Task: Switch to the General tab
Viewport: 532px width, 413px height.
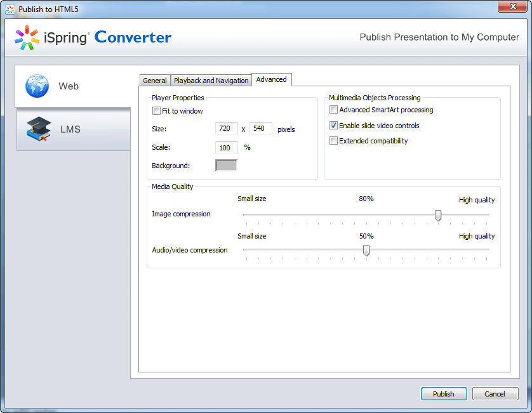Action: 155,81
